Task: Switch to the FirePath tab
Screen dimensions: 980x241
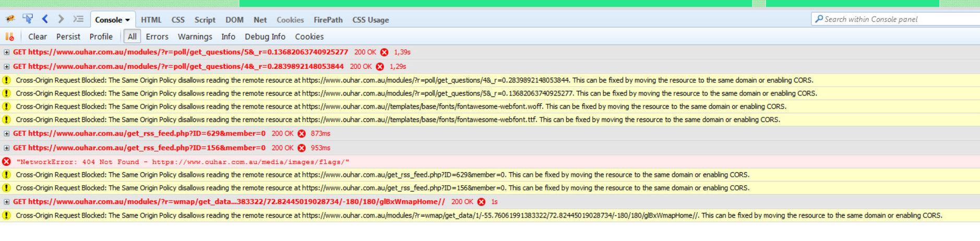Action: (x=328, y=20)
